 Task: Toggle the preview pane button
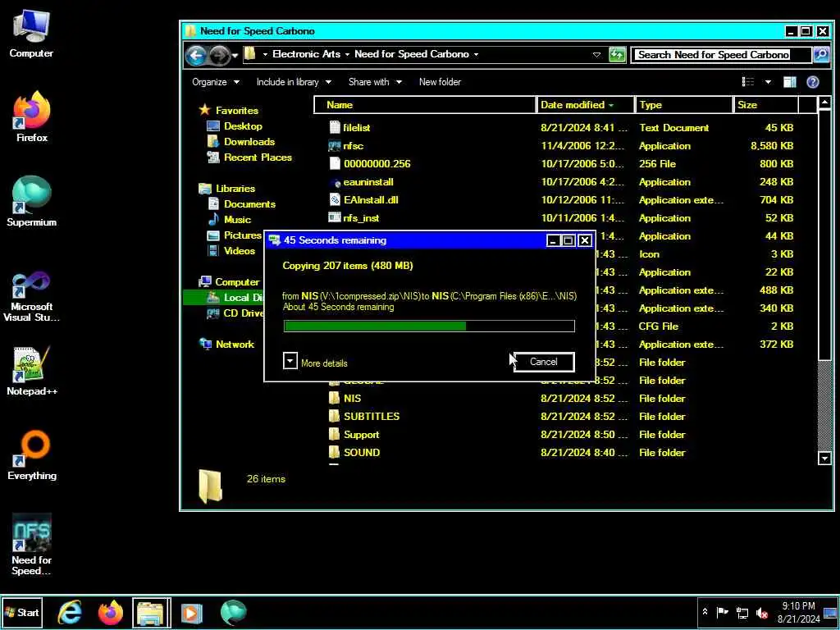pos(790,82)
